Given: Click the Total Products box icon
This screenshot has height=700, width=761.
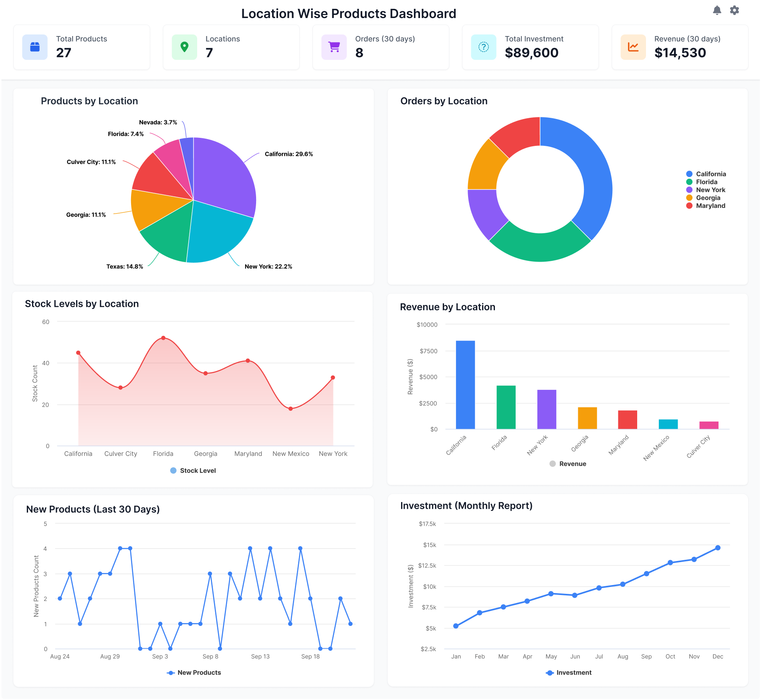Looking at the screenshot, I should [x=34, y=47].
